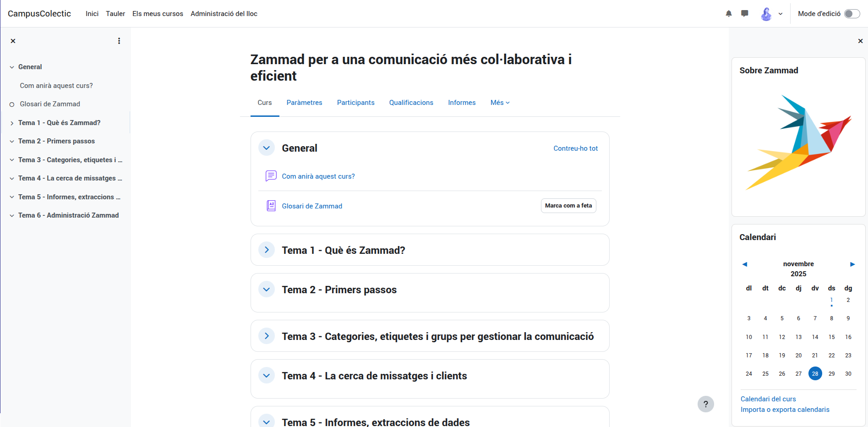Open the messaging drawer chat icon

[x=745, y=14]
